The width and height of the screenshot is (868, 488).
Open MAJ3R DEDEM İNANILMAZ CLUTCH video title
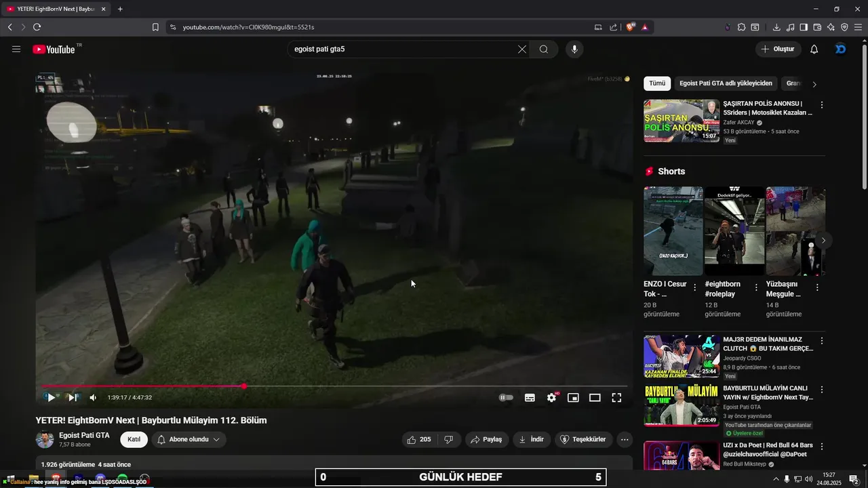click(768, 344)
